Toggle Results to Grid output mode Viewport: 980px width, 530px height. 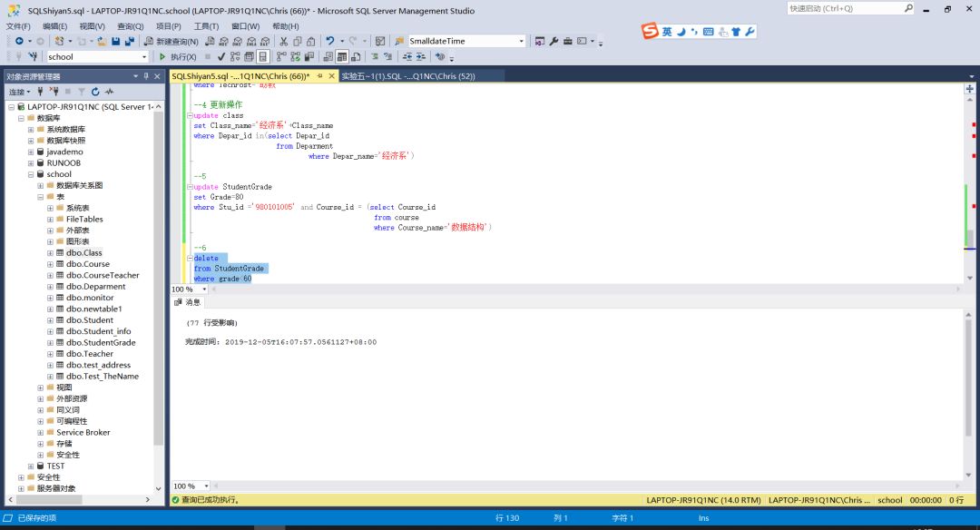[x=342, y=57]
